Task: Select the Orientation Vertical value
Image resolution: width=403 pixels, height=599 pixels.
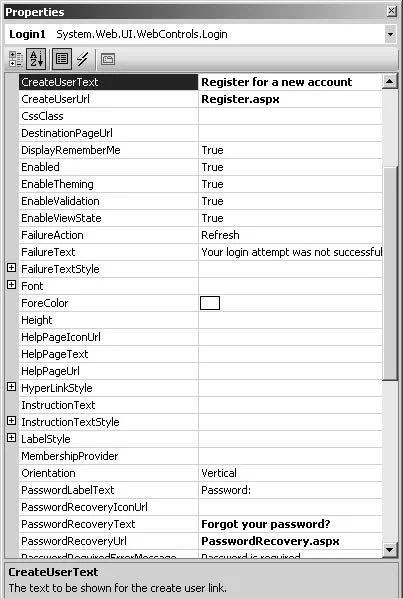Action: pos(290,473)
